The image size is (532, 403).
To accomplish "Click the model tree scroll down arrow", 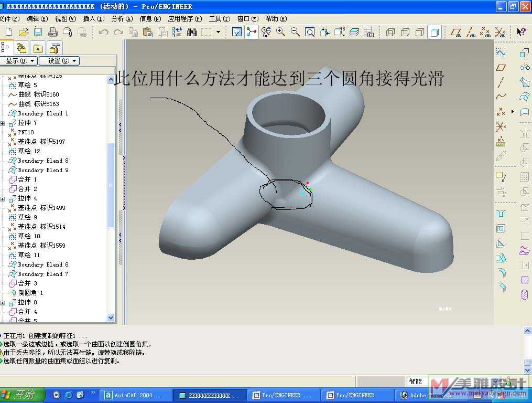I will pos(111,317).
